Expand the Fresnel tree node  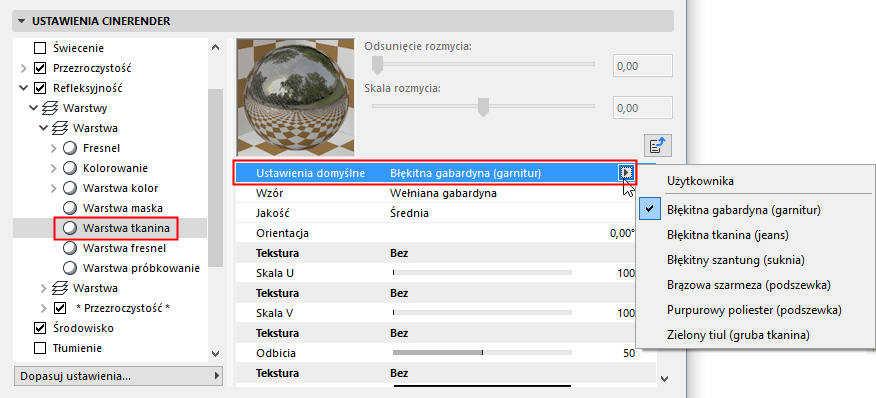54,148
